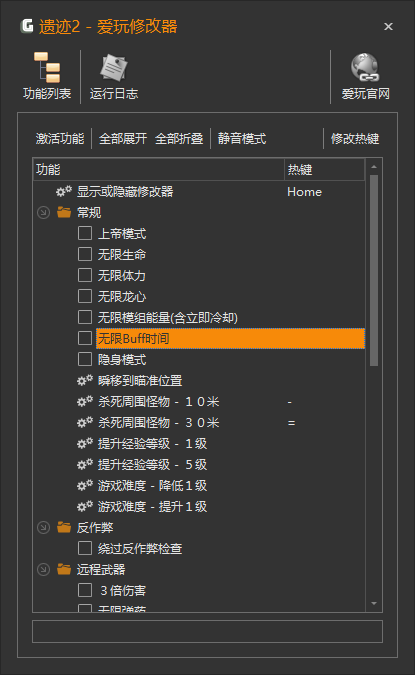Open the 爱玩官网 website globe icon
This screenshot has width=415, height=675.
[365, 68]
